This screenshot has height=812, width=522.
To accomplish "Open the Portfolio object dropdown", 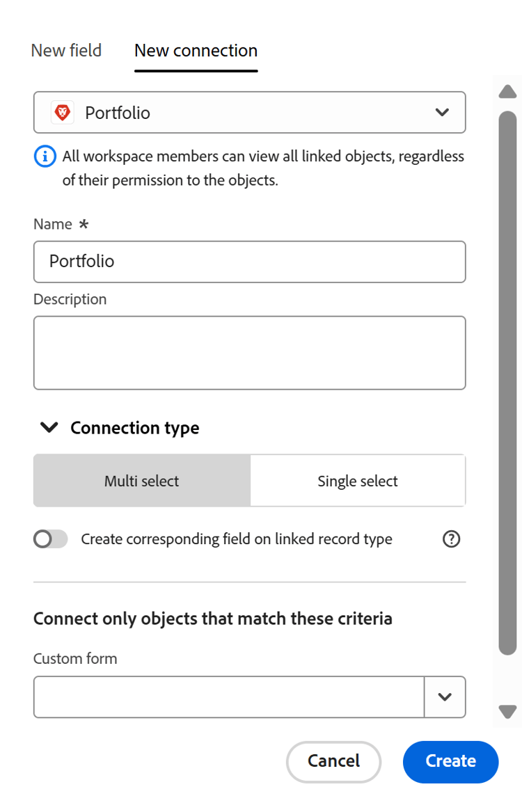I will pyautogui.click(x=250, y=112).
